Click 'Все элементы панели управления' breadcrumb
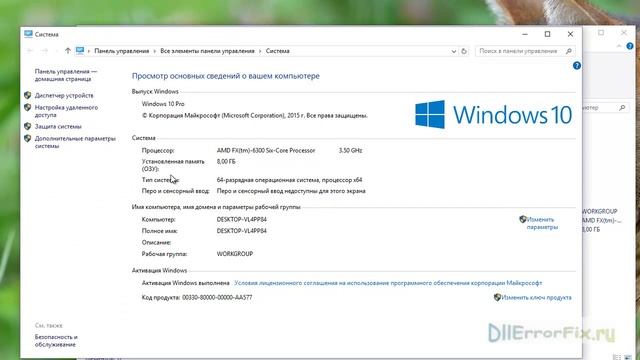Image resolution: width=640 pixels, height=360 pixels. pyautogui.click(x=207, y=51)
